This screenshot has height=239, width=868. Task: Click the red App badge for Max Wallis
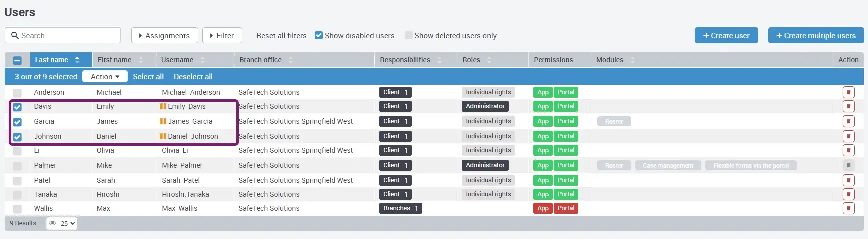click(543, 208)
